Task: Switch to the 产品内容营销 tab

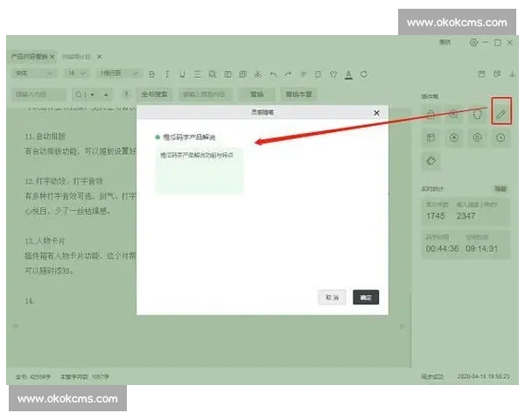Action: [x=29, y=57]
